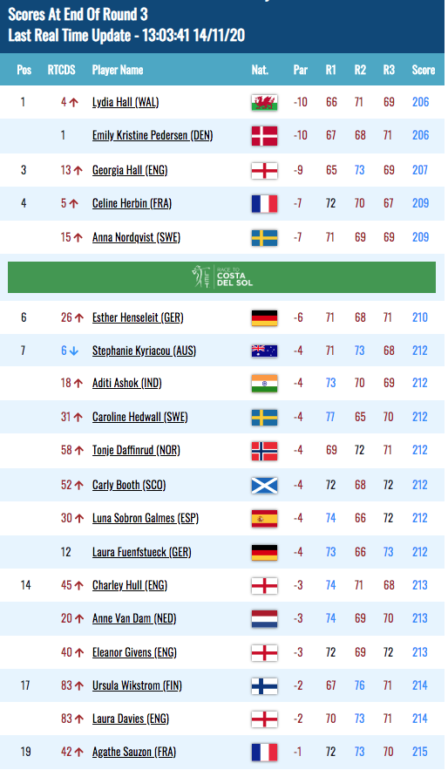Click the India flag for Aditi Ashok

(x=264, y=384)
